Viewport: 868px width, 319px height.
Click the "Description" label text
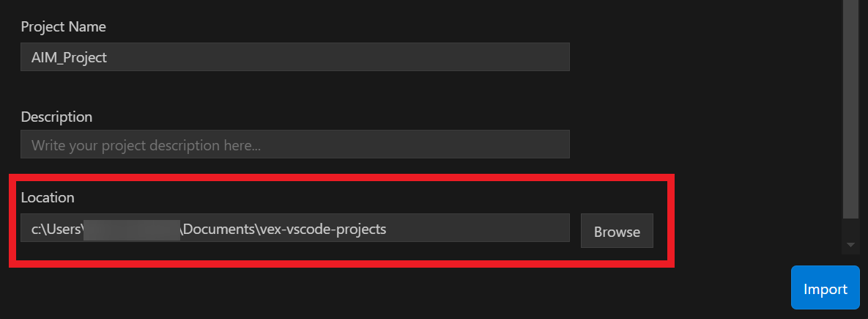point(56,117)
